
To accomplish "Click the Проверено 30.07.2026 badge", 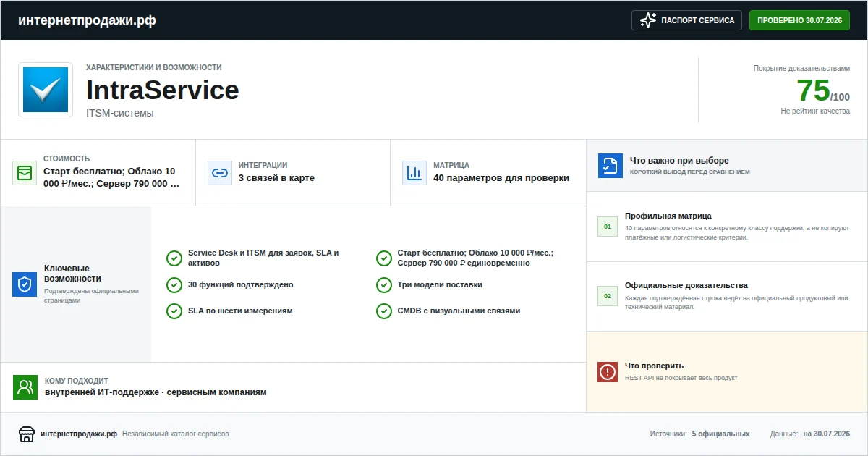I will click(799, 20).
